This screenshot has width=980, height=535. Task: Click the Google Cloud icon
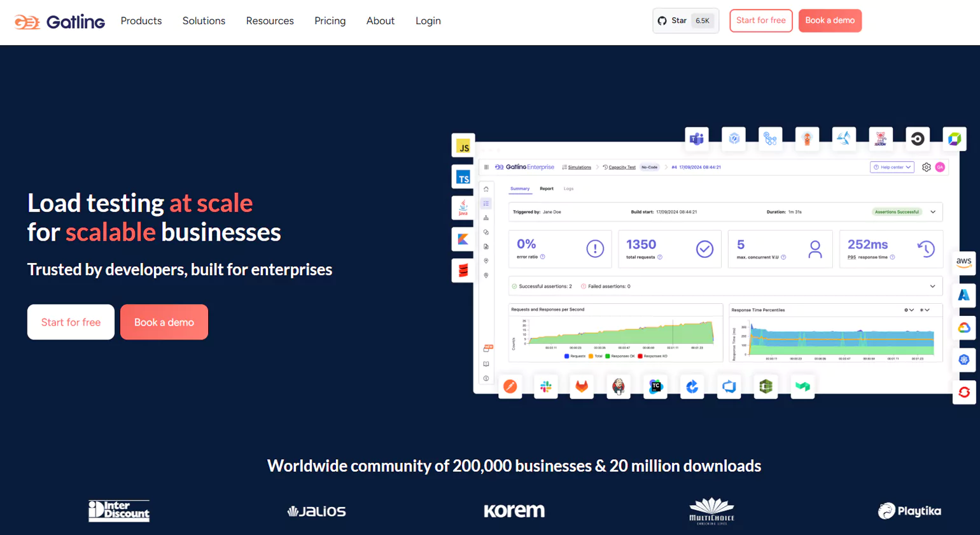(x=963, y=328)
